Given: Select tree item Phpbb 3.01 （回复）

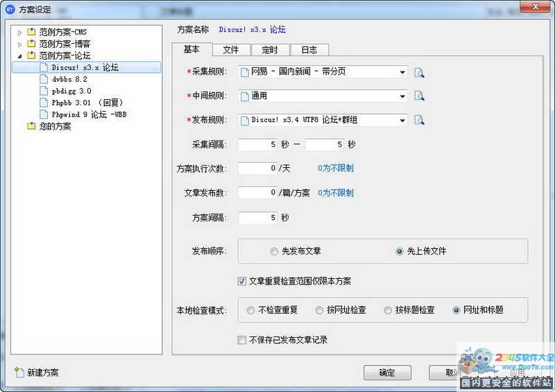Looking at the screenshot, I should point(87,103).
